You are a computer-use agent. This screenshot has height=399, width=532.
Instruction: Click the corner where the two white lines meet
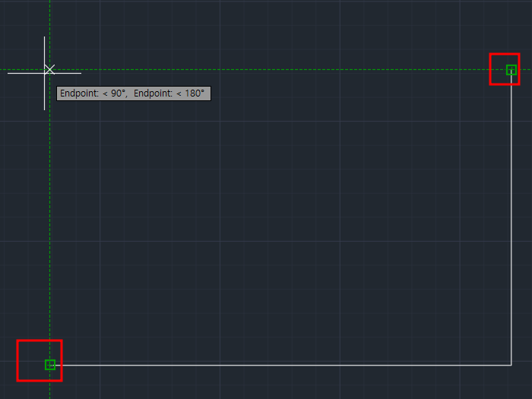[x=511, y=365]
